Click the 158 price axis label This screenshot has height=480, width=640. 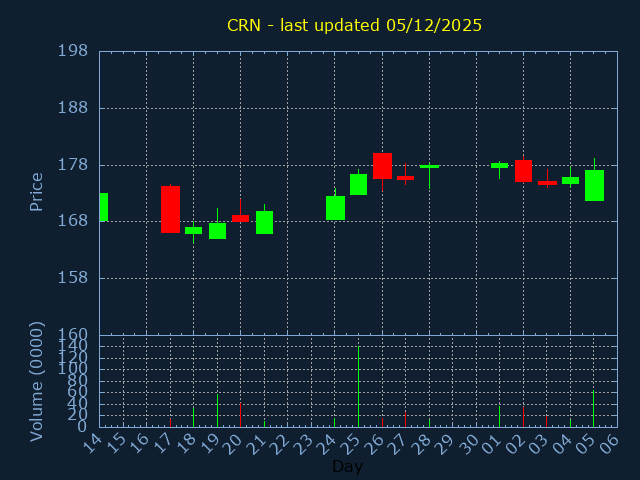pos(73,278)
